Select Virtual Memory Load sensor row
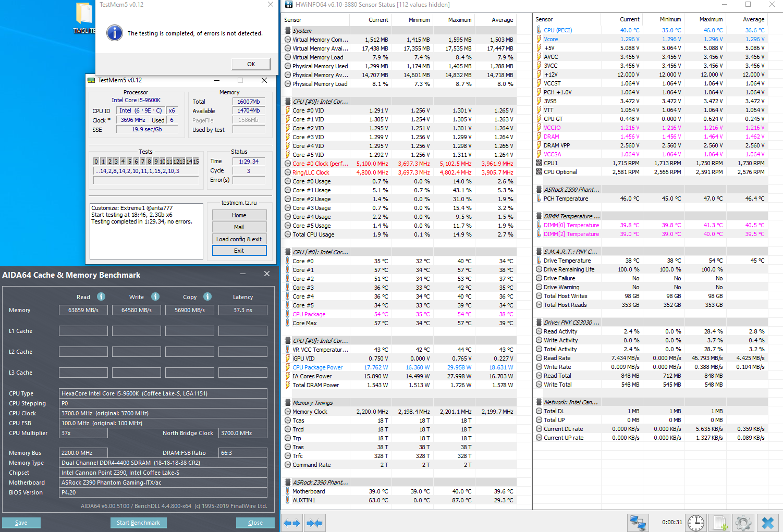Image resolution: width=783 pixels, height=532 pixels. pyautogui.click(x=399, y=57)
